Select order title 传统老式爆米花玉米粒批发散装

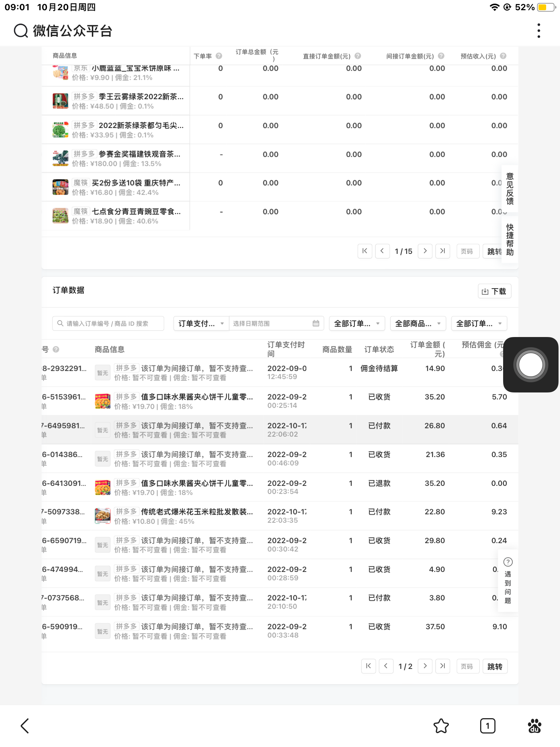click(x=197, y=512)
